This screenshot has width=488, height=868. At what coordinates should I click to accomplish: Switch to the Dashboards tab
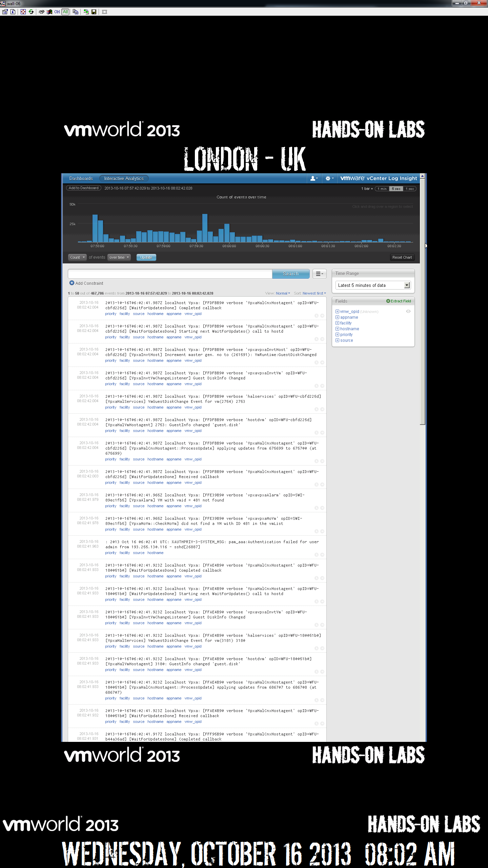point(81,178)
